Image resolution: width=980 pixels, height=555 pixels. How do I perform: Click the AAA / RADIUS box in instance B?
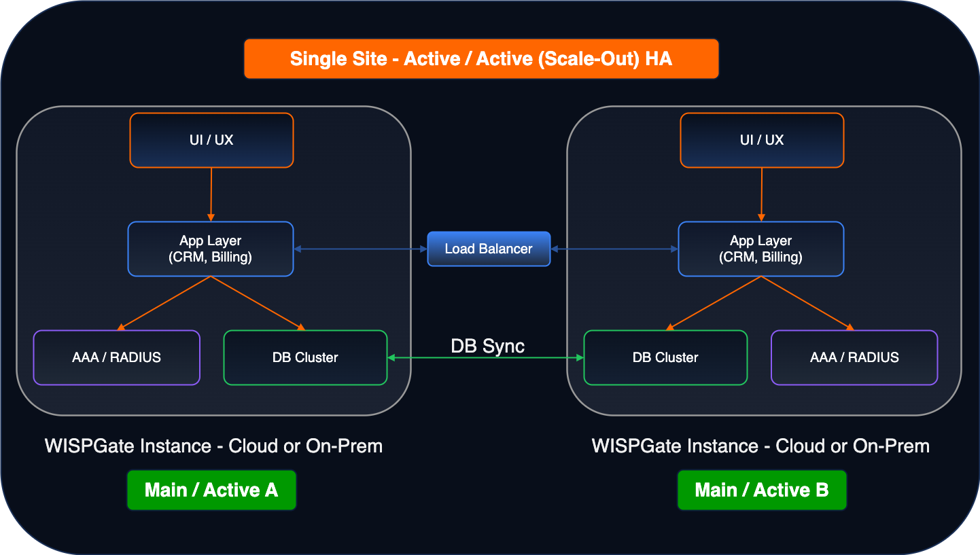854,357
